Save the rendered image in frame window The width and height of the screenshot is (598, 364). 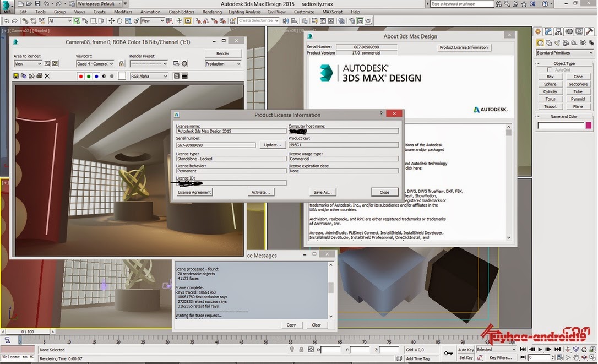click(16, 76)
